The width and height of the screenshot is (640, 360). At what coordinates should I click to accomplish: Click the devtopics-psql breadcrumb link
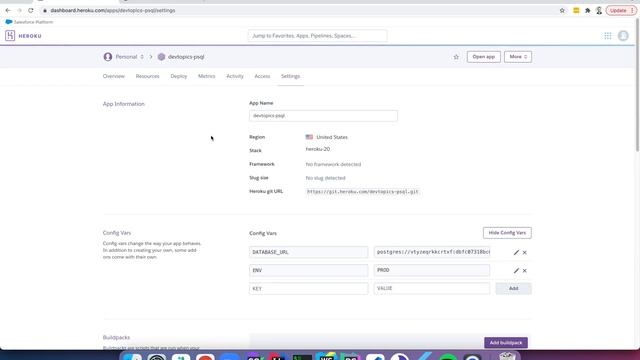coord(186,57)
